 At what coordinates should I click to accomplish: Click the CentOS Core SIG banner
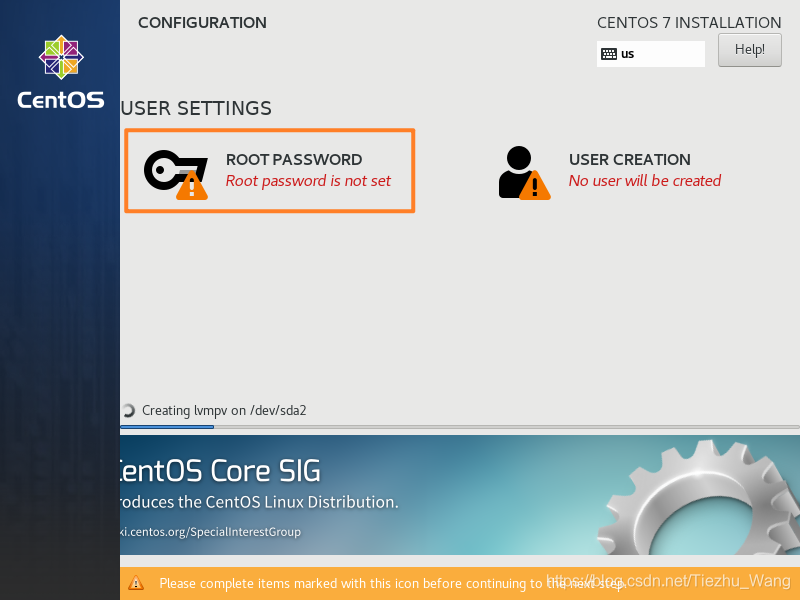tap(460, 495)
